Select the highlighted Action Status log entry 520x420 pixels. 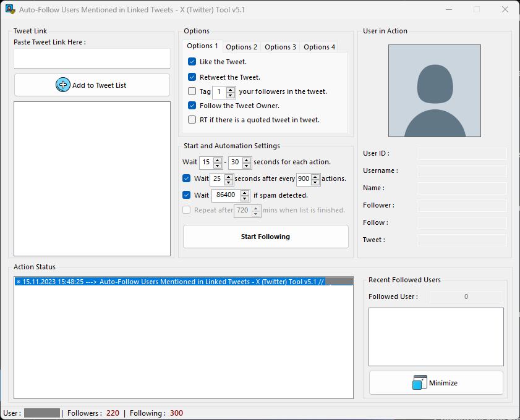pos(184,282)
